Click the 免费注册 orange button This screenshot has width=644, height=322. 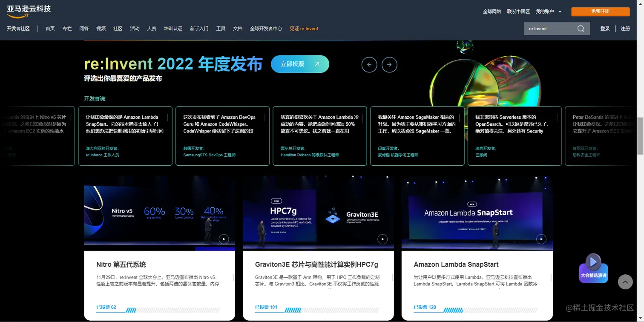coord(600,11)
